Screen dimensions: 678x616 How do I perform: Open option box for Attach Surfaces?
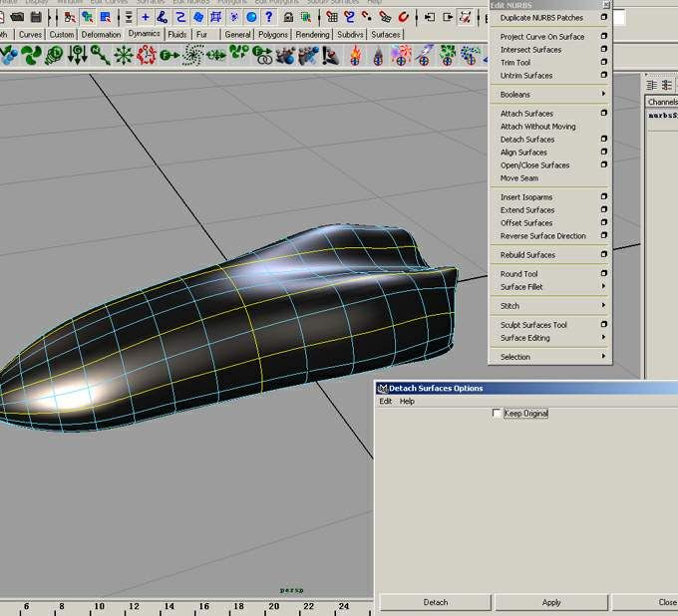click(x=604, y=113)
